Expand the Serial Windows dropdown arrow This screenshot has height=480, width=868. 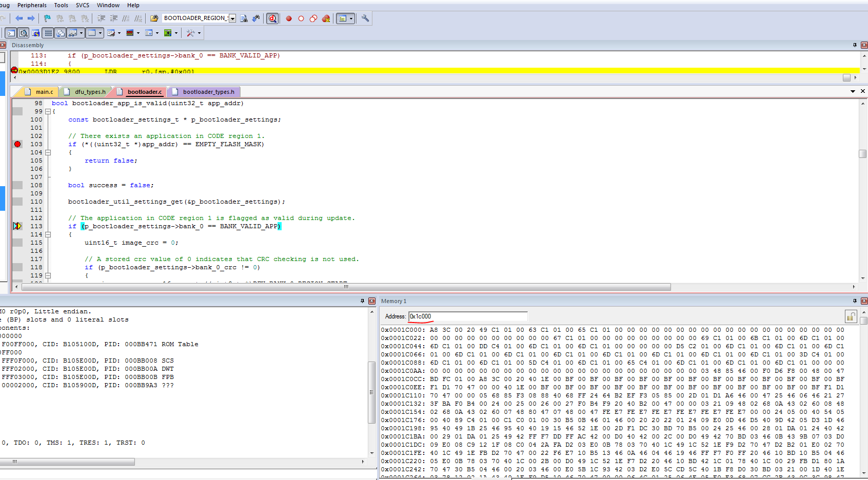119,33
